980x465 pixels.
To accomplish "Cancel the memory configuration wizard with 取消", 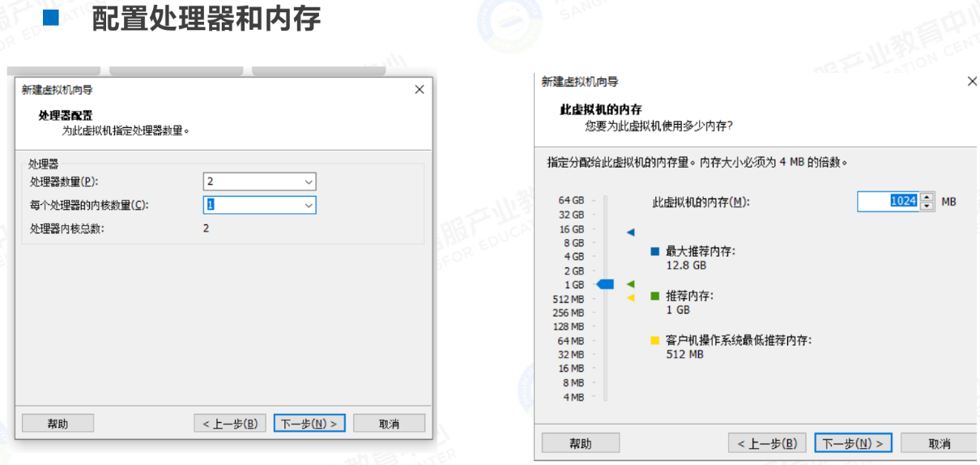I will (x=939, y=443).
